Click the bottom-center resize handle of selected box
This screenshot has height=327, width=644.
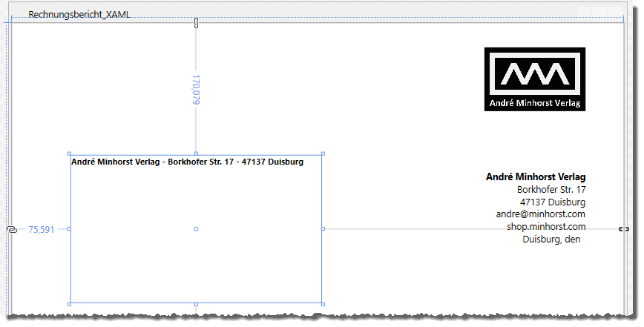point(196,304)
